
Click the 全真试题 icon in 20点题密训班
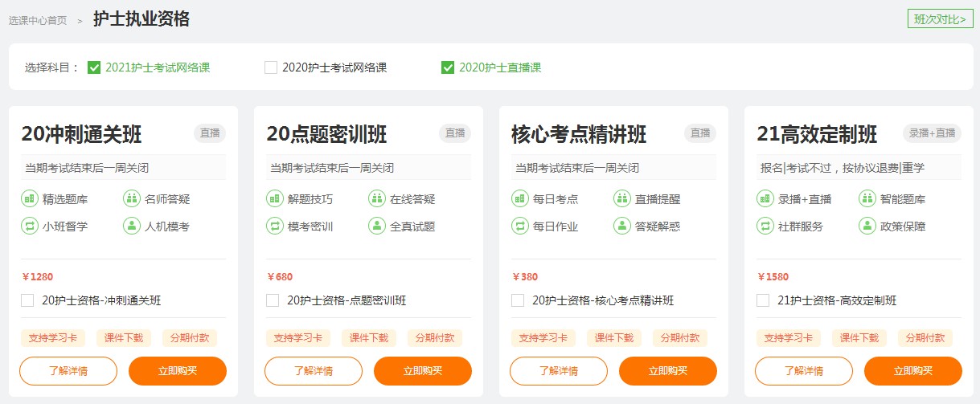pyautogui.click(x=377, y=226)
